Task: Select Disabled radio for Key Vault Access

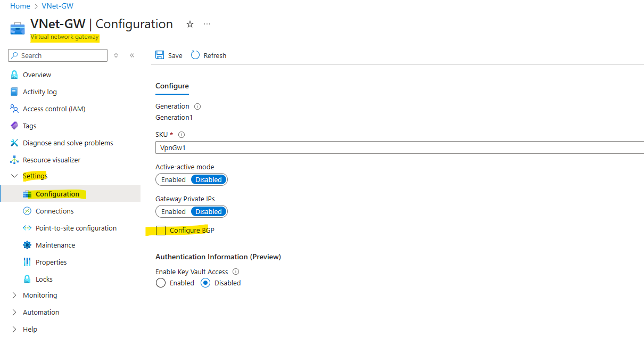Action: tap(205, 283)
